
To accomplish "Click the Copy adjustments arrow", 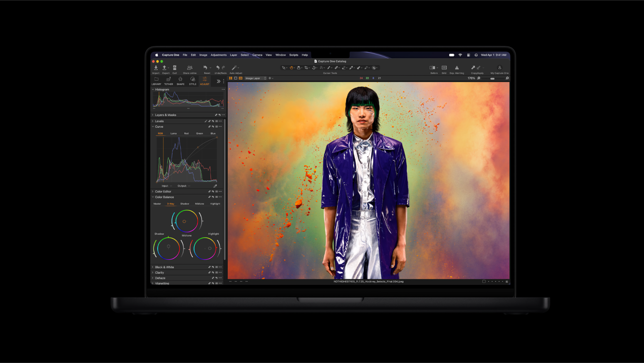I will click(473, 68).
